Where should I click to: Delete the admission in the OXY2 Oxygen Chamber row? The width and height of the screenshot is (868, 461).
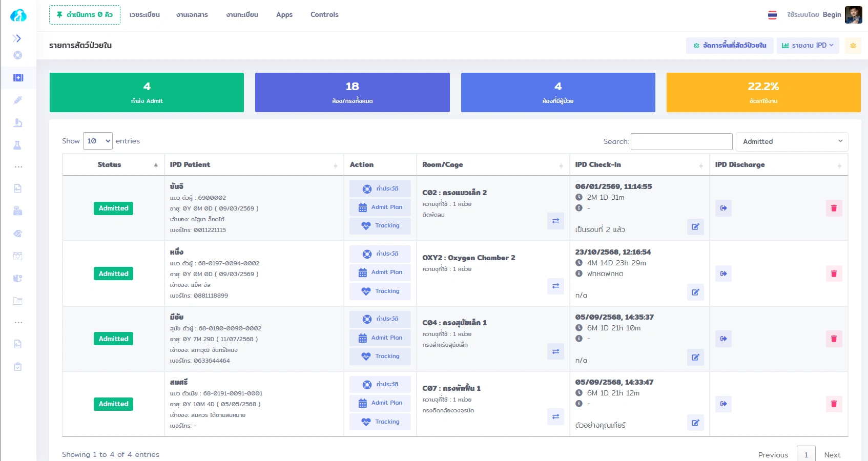[x=834, y=274]
